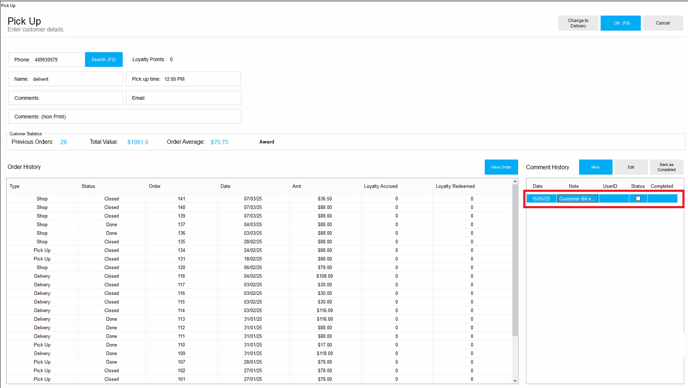688x388 pixels.
Task: Click the Comments field beside Email
Action: pyautogui.click(x=65, y=98)
